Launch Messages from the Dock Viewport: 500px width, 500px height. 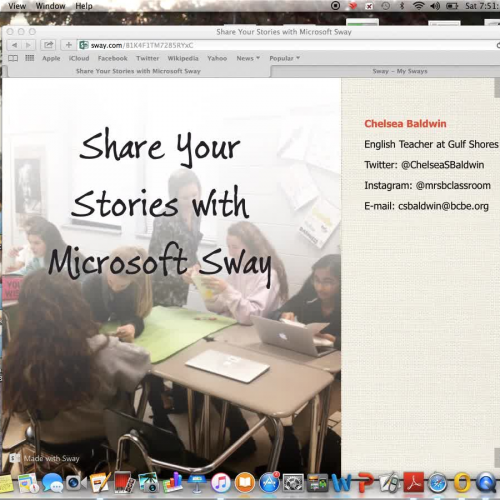(x=52, y=483)
